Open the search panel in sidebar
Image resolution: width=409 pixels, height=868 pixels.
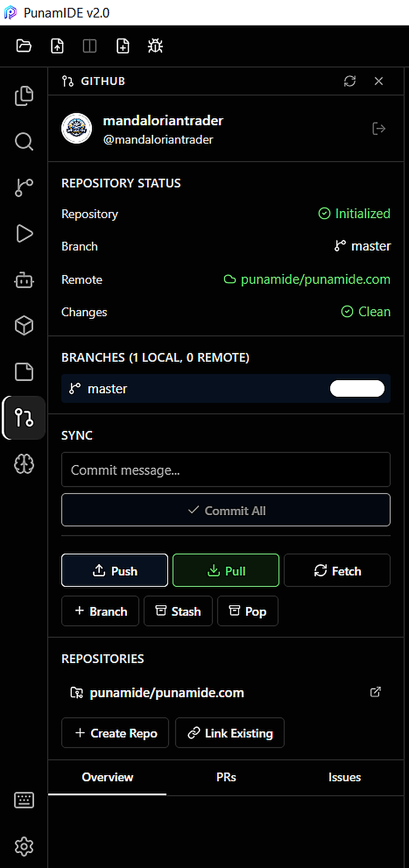pos(24,141)
